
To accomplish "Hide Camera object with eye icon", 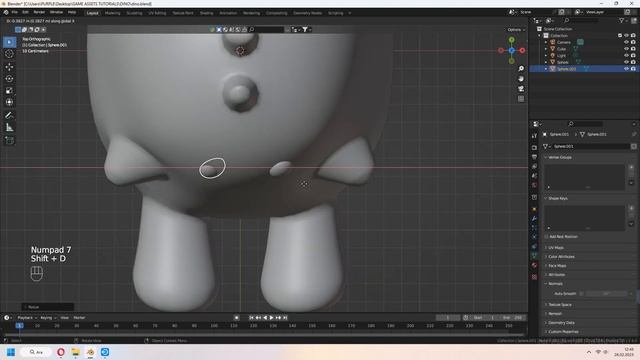I will click(626, 42).
